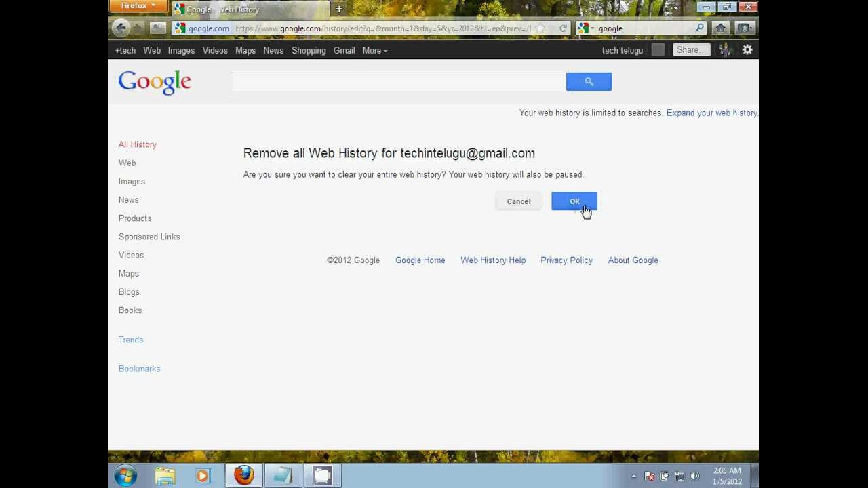Screen dimensions: 868x488
Task: Open the notepad taskbar icon
Action: pyautogui.click(x=283, y=476)
